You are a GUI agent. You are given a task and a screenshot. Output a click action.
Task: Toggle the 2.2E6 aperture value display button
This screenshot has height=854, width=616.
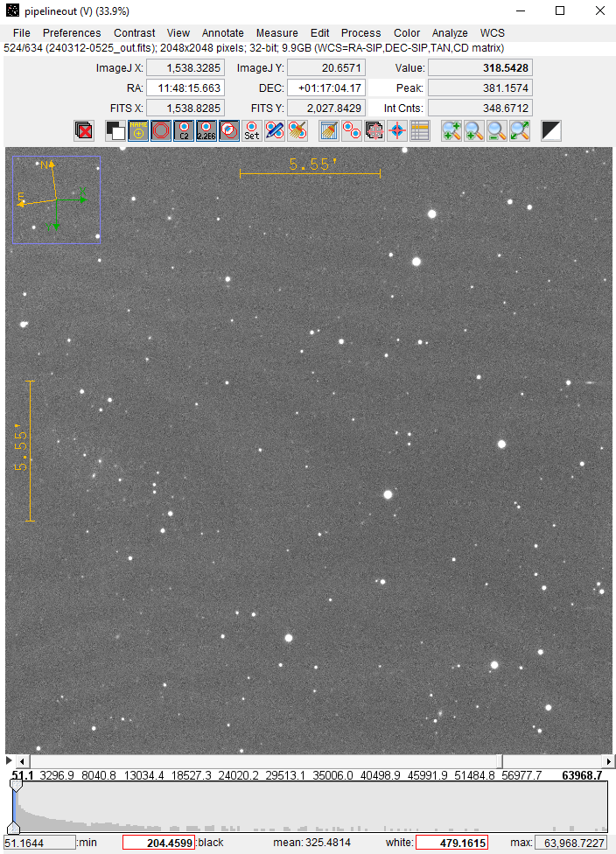point(206,131)
